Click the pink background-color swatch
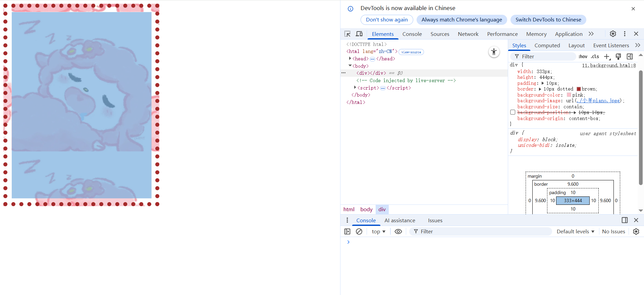The width and height of the screenshot is (644, 295). [569, 95]
